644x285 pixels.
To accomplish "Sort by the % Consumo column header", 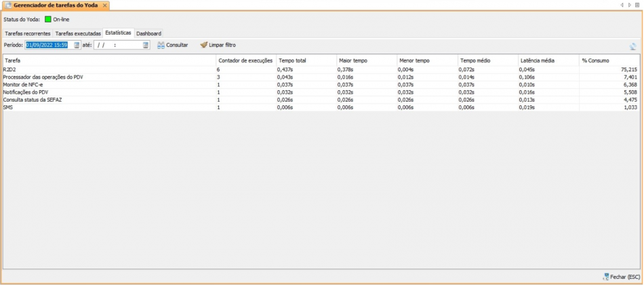I will [x=609, y=60].
